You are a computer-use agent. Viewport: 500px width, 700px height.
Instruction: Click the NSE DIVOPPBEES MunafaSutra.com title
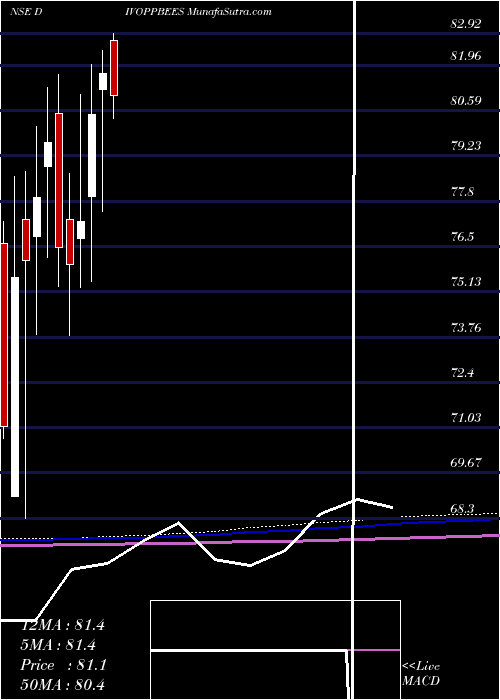point(141,12)
